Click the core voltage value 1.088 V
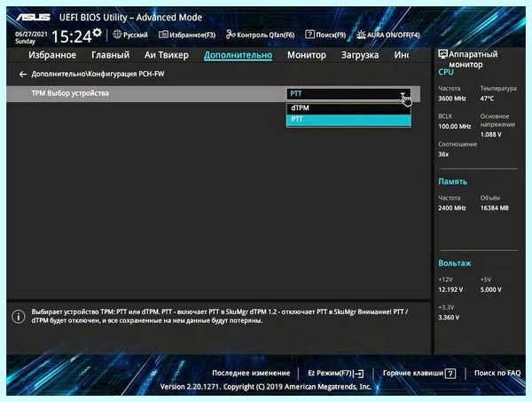532x402 pixels. (490, 135)
